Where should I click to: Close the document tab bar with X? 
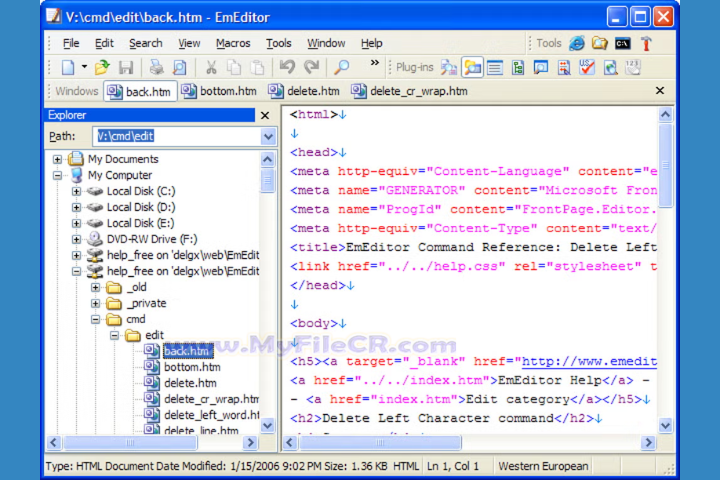tap(660, 90)
